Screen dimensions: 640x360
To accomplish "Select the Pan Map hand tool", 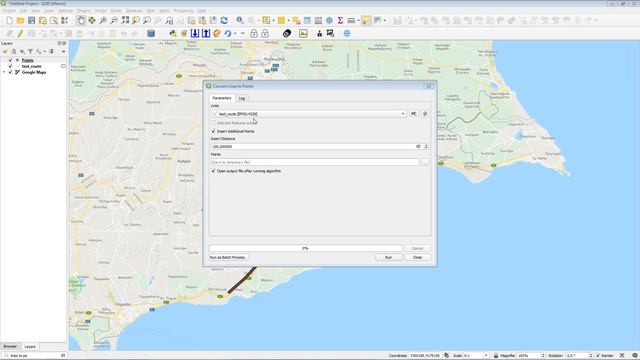I will coord(81,20).
